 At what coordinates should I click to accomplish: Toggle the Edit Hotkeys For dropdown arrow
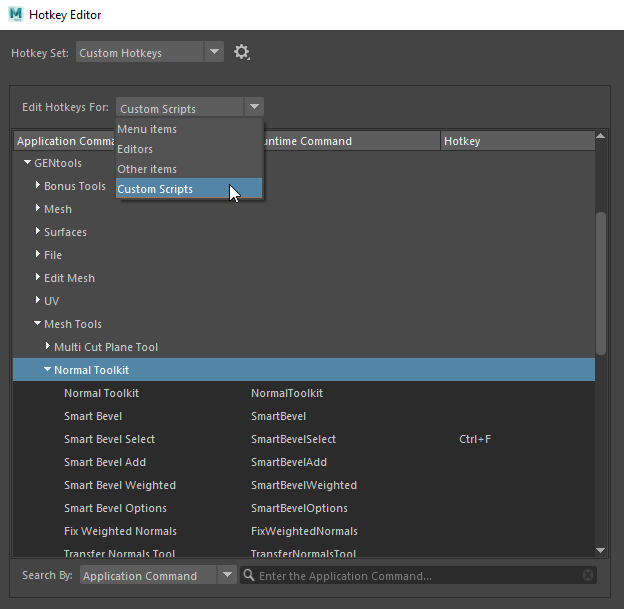pyautogui.click(x=254, y=107)
